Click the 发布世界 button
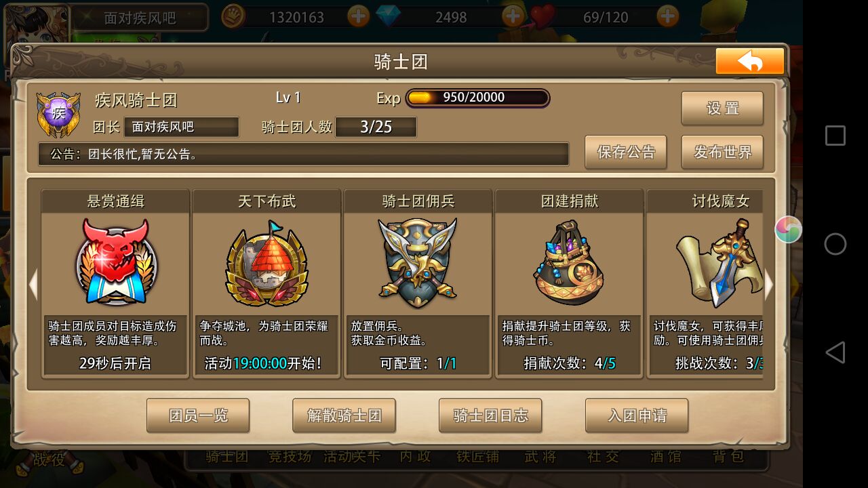The image size is (868, 488). click(722, 152)
